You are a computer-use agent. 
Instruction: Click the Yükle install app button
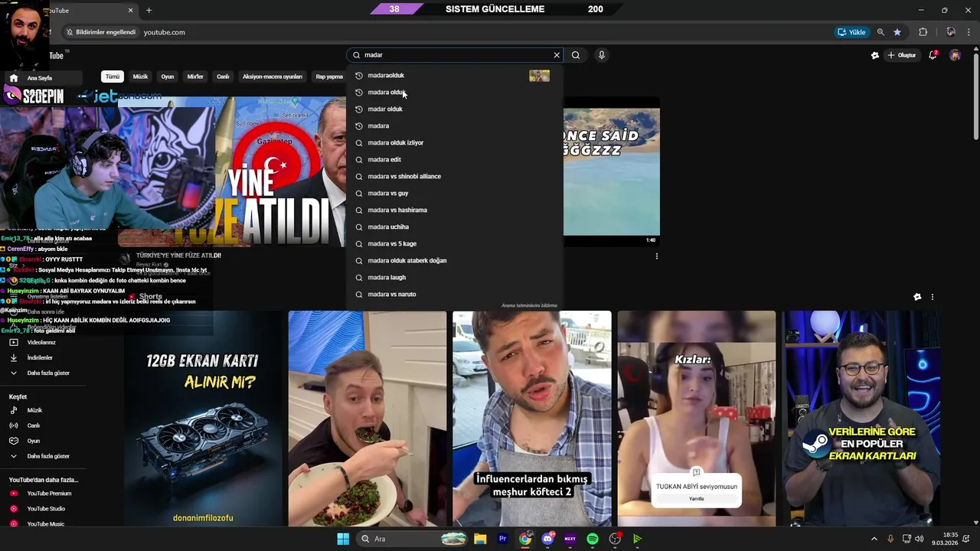coord(852,32)
